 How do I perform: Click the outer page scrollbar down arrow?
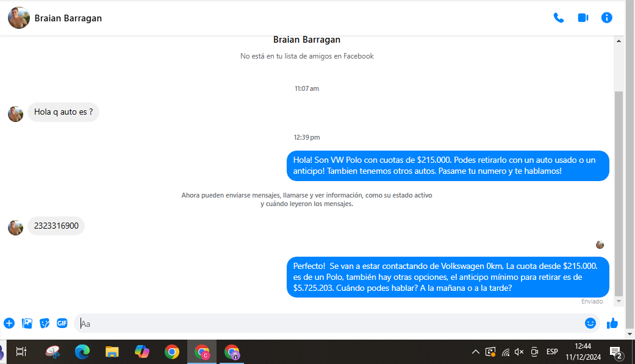point(630,334)
